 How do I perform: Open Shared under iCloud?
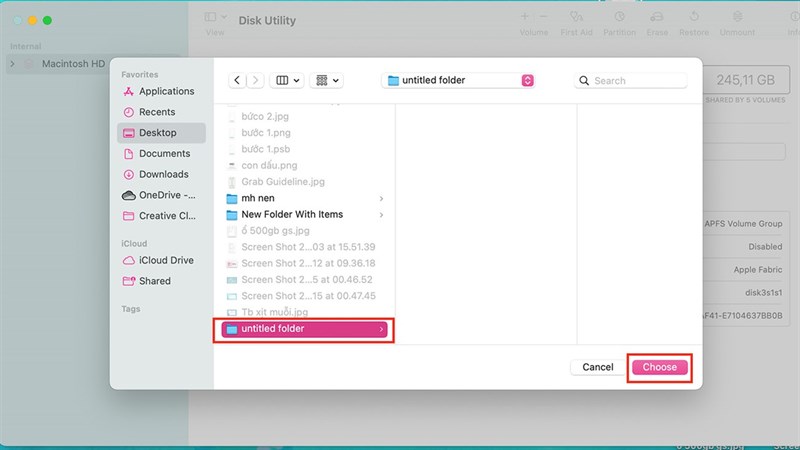point(161,281)
